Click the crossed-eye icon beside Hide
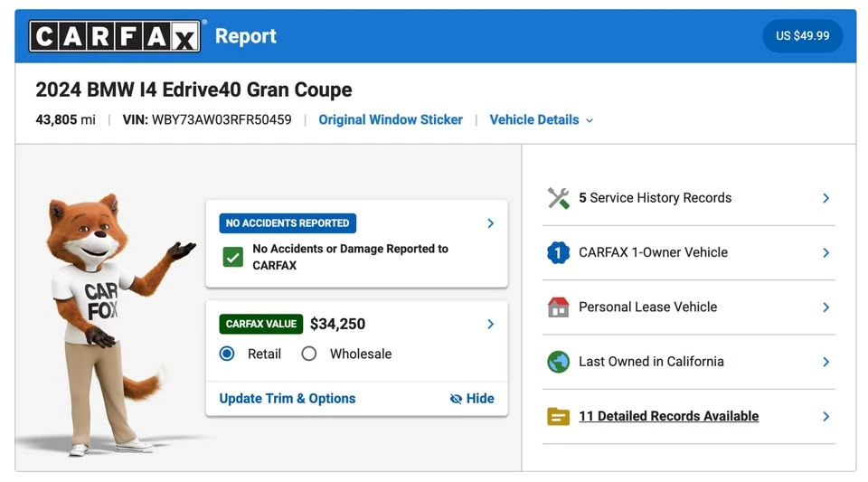 tap(456, 399)
